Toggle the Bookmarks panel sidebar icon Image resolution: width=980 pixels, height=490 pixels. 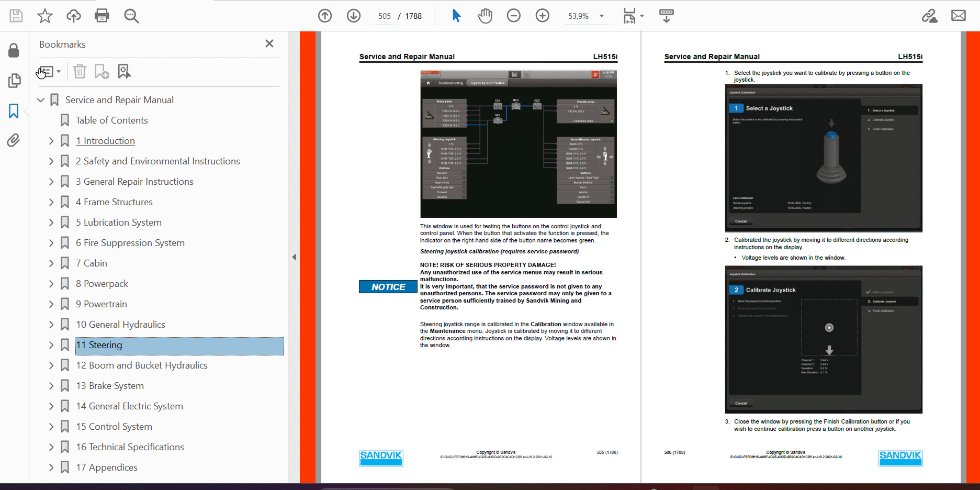14,111
